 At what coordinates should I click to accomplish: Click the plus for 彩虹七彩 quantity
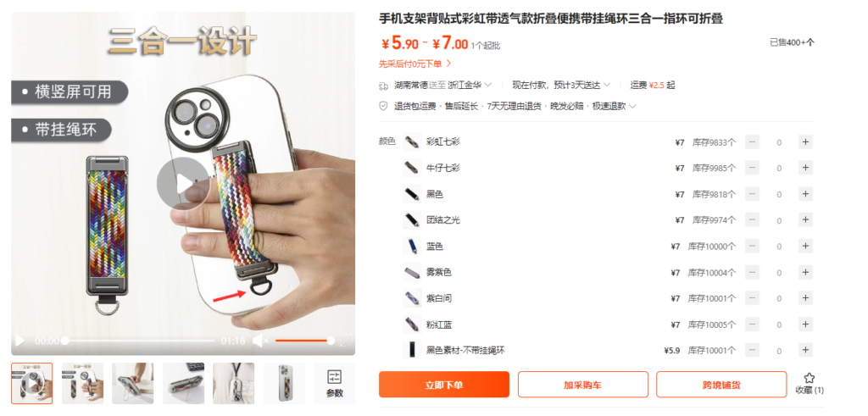pyautogui.click(x=805, y=142)
